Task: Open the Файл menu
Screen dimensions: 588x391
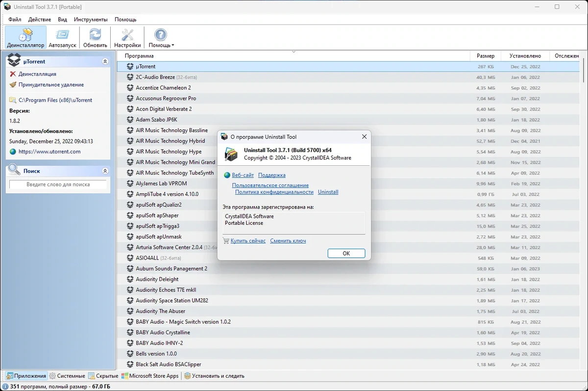Action: [x=15, y=20]
